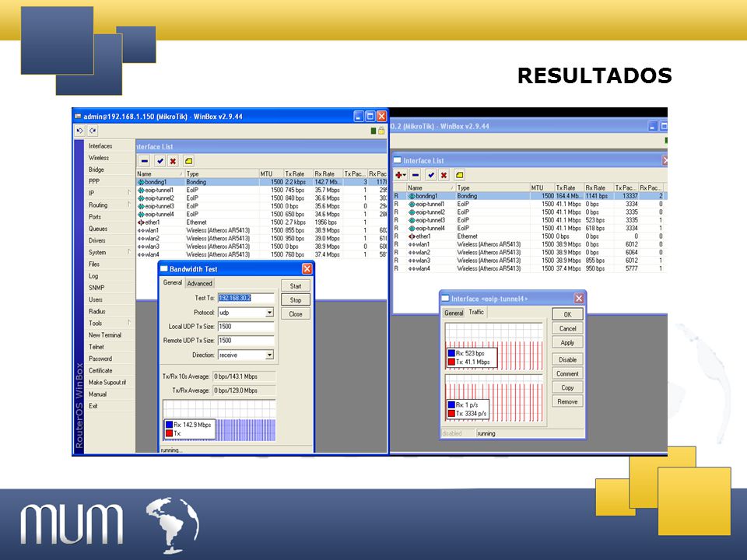Open Queues in the WinBox sidebar
The height and width of the screenshot is (560, 747).
coord(98,229)
